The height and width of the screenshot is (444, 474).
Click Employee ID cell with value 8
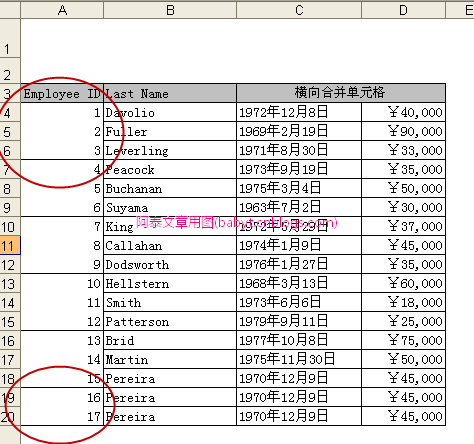62,245
